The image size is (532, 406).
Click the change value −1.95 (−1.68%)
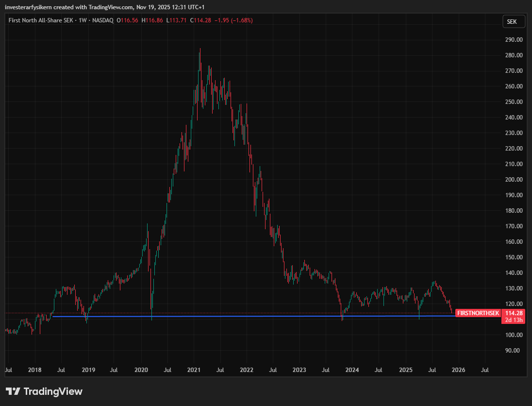click(x=233, y=20)
